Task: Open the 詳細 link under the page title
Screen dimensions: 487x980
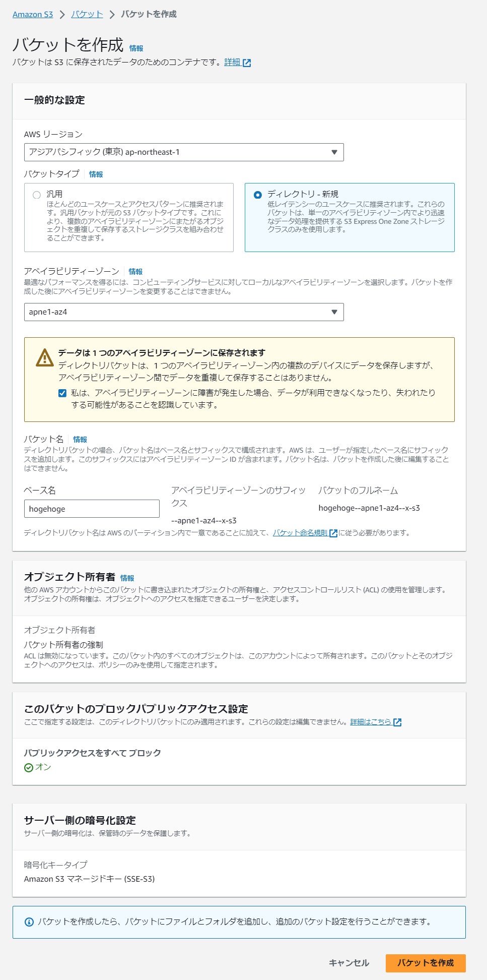Action: click(232, 62)
